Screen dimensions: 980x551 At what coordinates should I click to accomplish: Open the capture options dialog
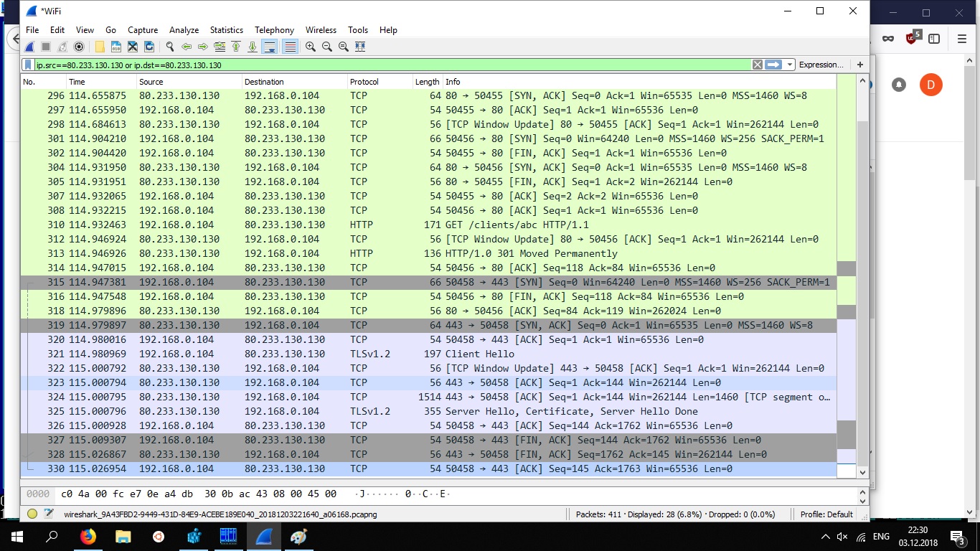pos(79,47)
